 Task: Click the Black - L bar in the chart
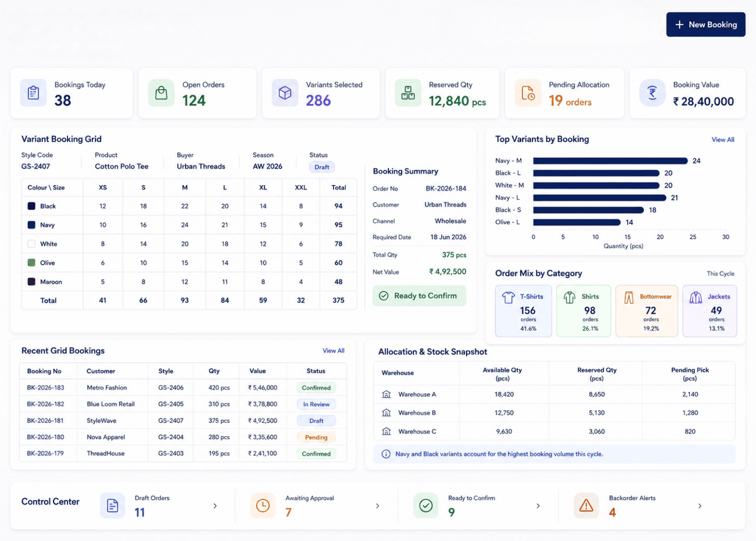point(597,173)
